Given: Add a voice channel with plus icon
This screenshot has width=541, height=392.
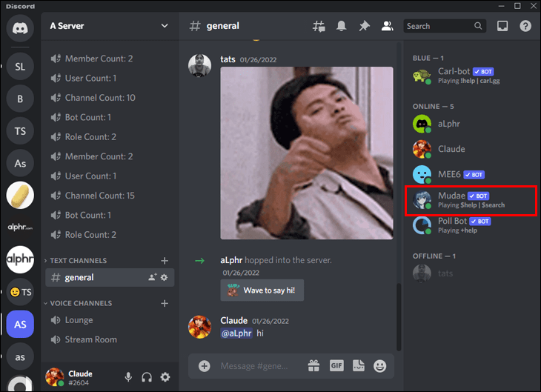Looking at the screenshot, I should tap(165, 303).
